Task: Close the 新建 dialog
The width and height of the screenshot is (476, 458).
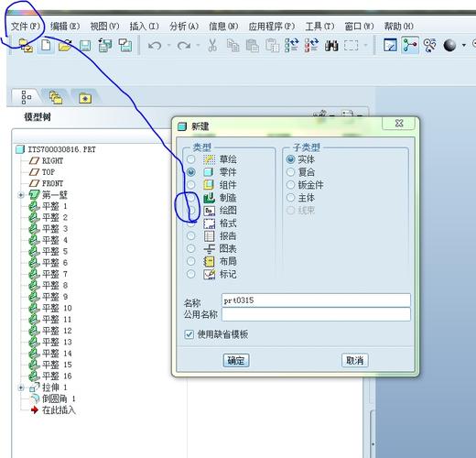Action: [399, 124]
